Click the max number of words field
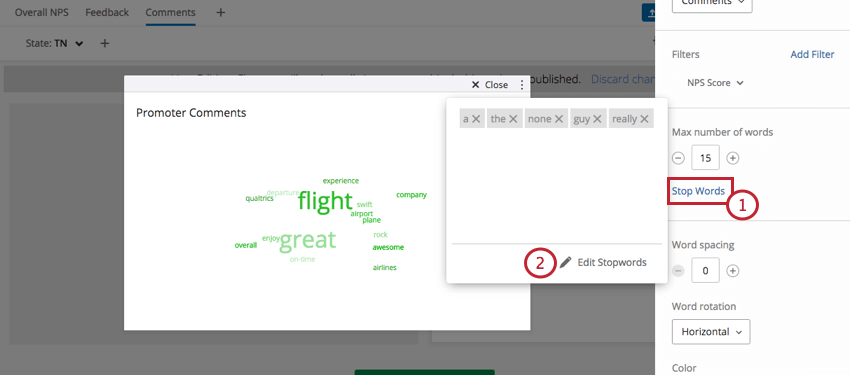The height and width of the screenshot is (375, 850). pyautogui.click(x=705, y=158)
